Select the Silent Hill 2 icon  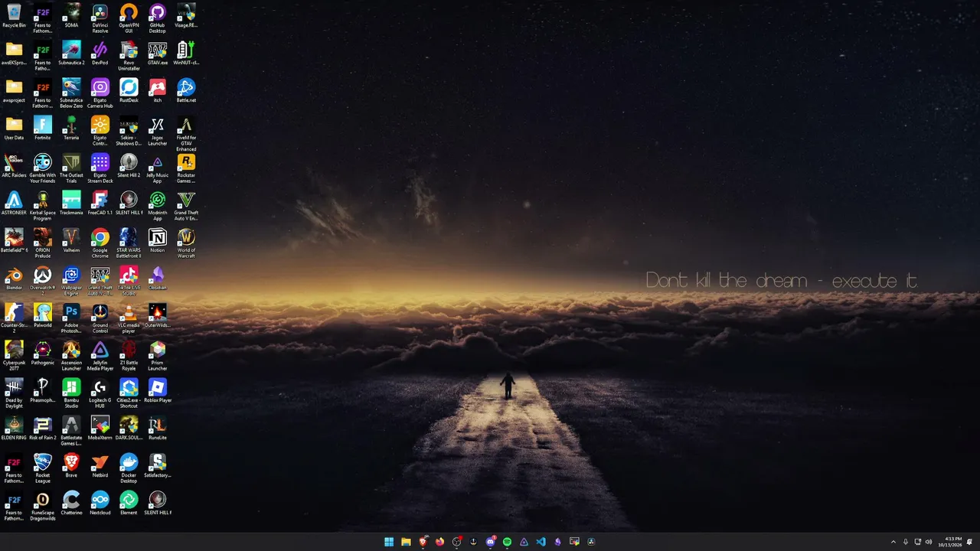[129, 166]
